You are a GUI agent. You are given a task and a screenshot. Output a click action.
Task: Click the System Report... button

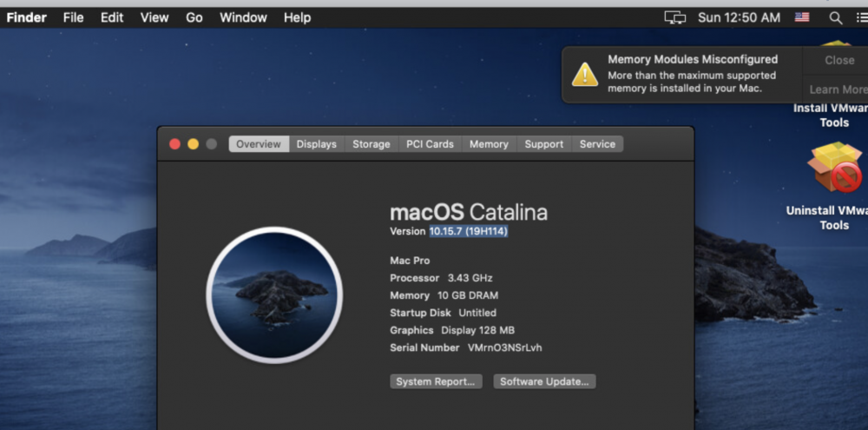coord(436,382)
